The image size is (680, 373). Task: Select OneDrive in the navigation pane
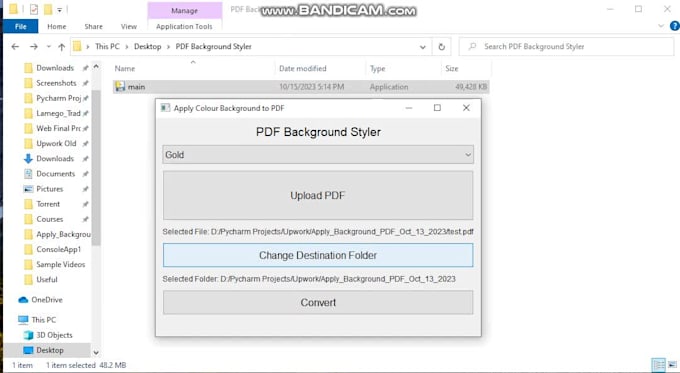click(46, 300)
